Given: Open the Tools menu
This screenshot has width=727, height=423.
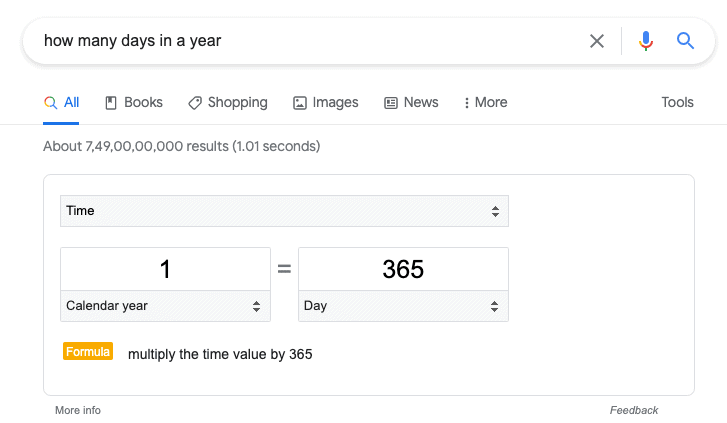Looking at the screenshot, I should coord(677,102).
